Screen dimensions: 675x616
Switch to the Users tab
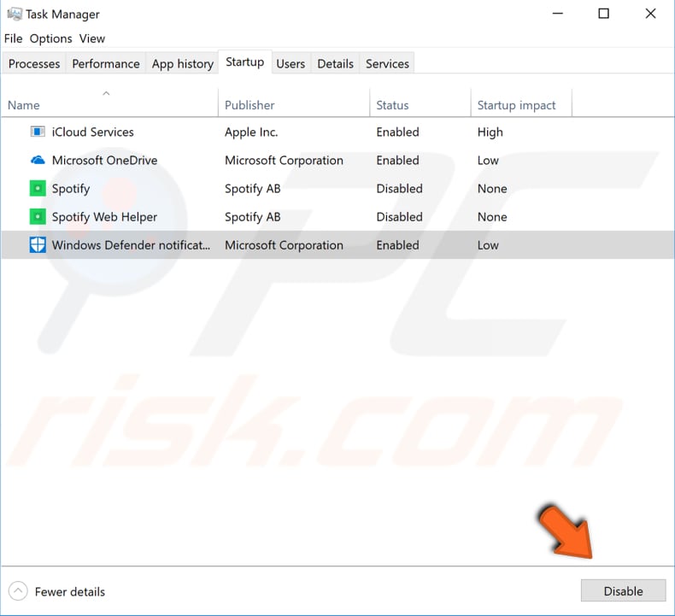[291, 64]
